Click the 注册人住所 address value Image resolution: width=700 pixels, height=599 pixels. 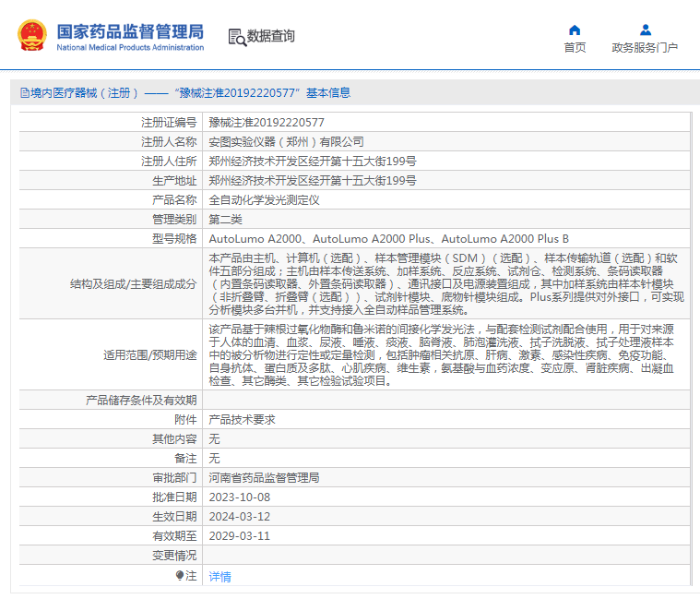pos(313,162)
